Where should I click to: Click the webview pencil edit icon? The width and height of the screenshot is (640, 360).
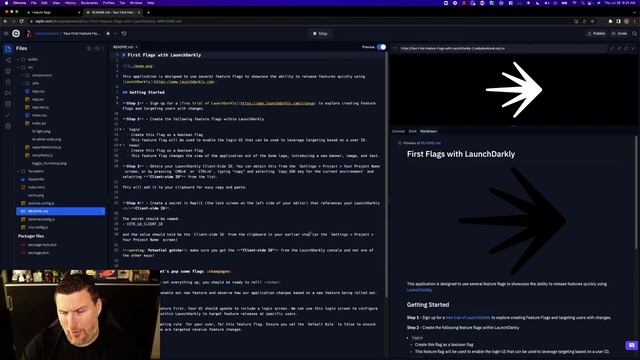pyautogui.click(x=611, y=48)
